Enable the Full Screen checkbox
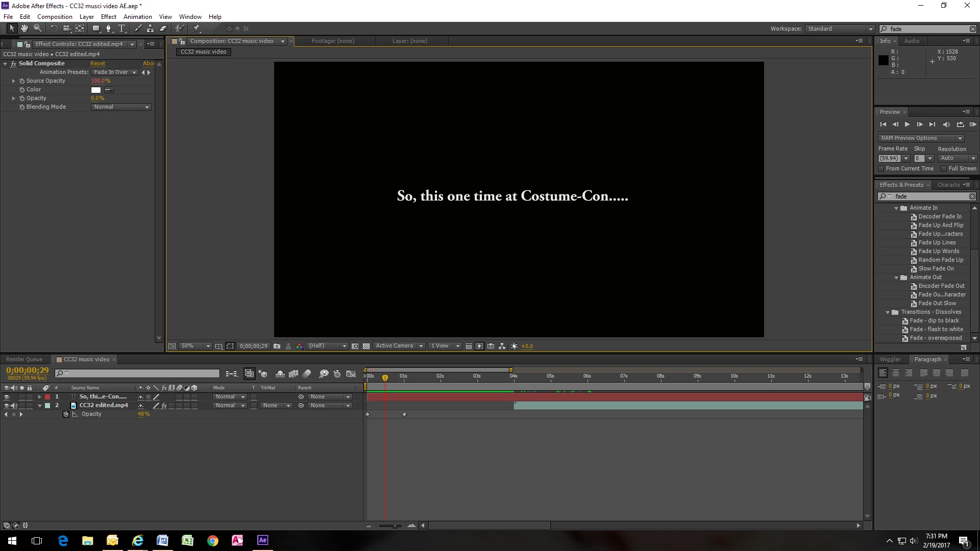This screenshot has width=980, height=551. [x=944, y=168]
